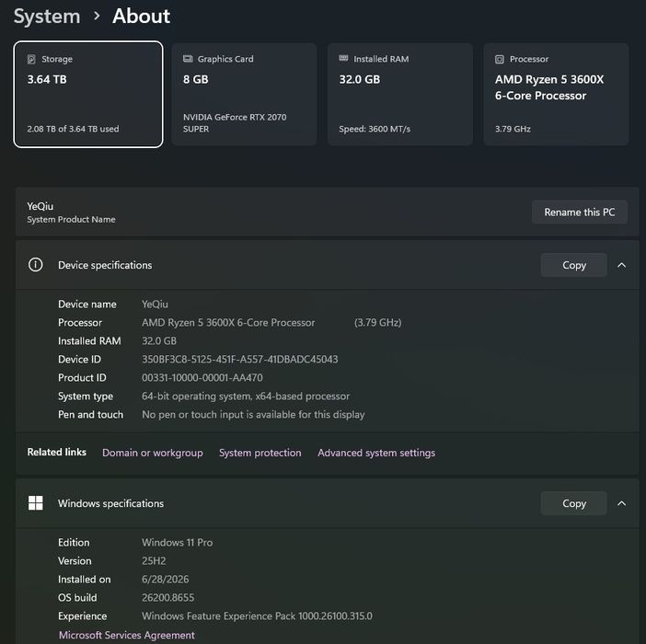Select the No pen or touch text

[253, 414]
